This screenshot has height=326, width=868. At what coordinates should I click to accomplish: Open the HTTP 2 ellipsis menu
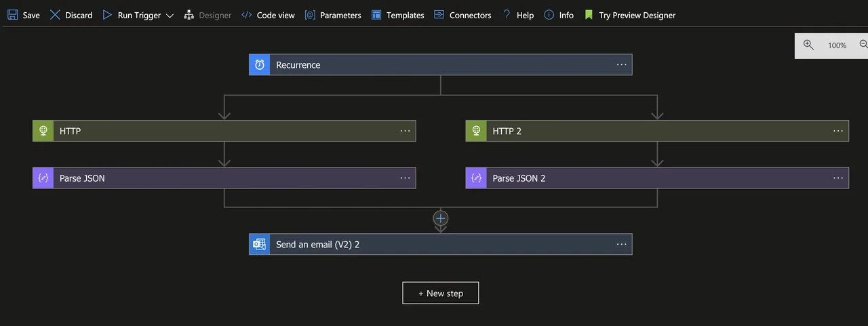[838, 131]
